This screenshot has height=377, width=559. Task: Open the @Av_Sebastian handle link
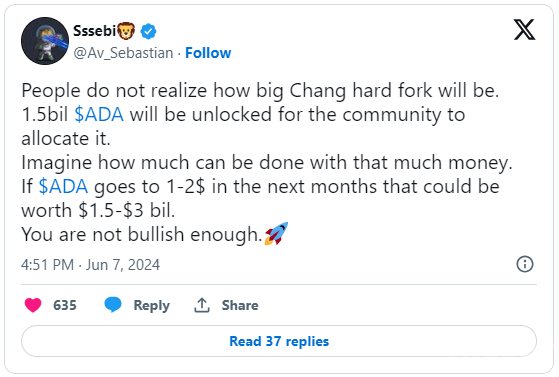coord(123,53)
